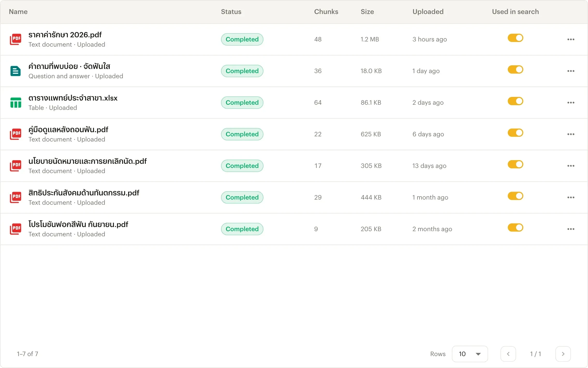Show options menu for สิทธิประกันสังคมด้านทันตกรรม.pdf
The width and height of the screenshot is (588, 368).
click(571, 197)
